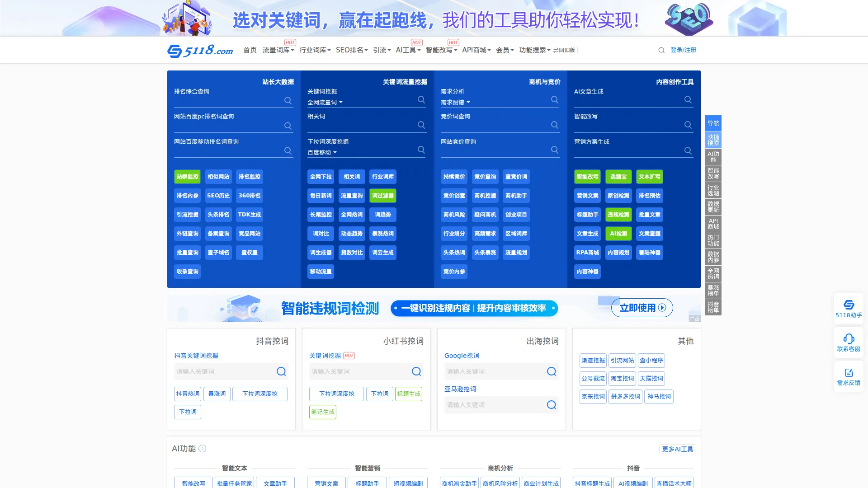This screenshot has height=488, width=868.
Task: Click the RPA商城 button
Action: pyautogui.click(x=588, y=253)
